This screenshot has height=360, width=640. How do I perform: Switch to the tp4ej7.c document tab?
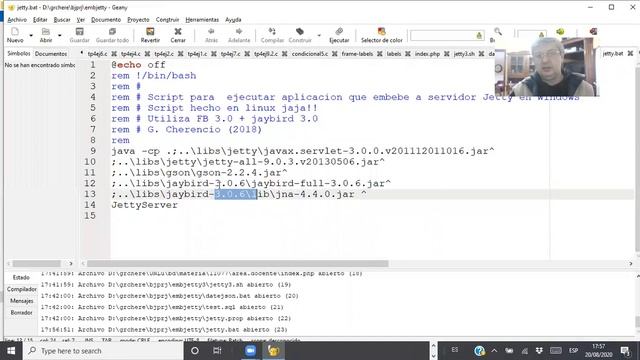230,53
